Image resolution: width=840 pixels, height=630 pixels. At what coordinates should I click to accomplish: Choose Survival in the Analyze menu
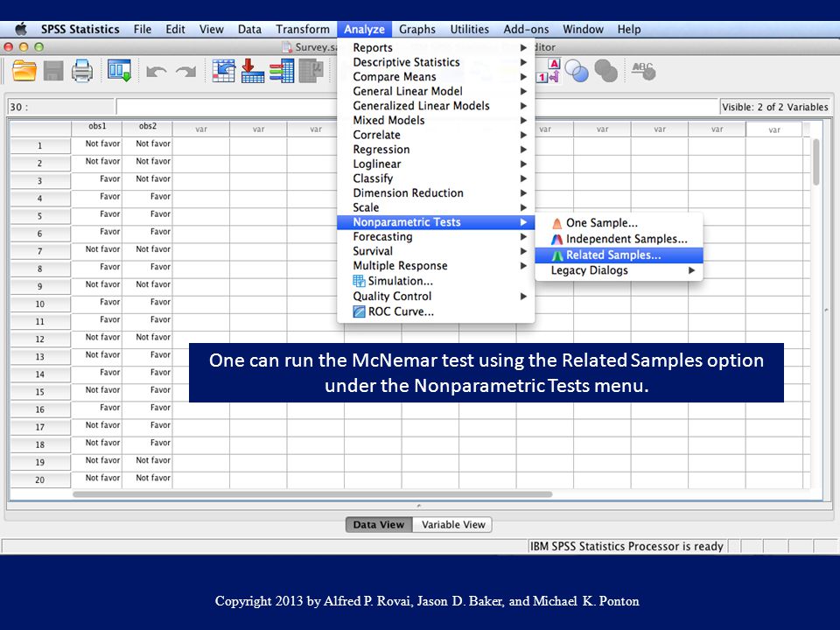pos(436,251)
